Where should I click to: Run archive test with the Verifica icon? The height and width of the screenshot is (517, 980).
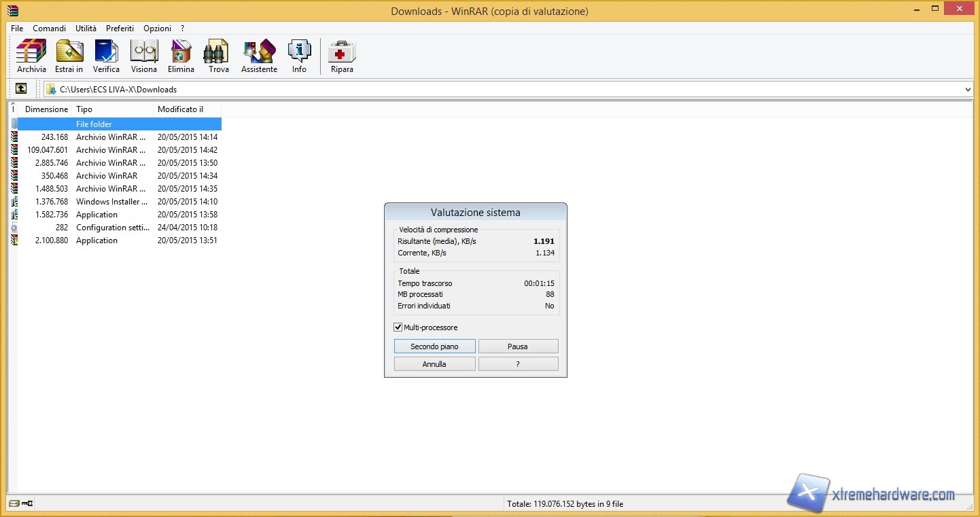point(106,56)
